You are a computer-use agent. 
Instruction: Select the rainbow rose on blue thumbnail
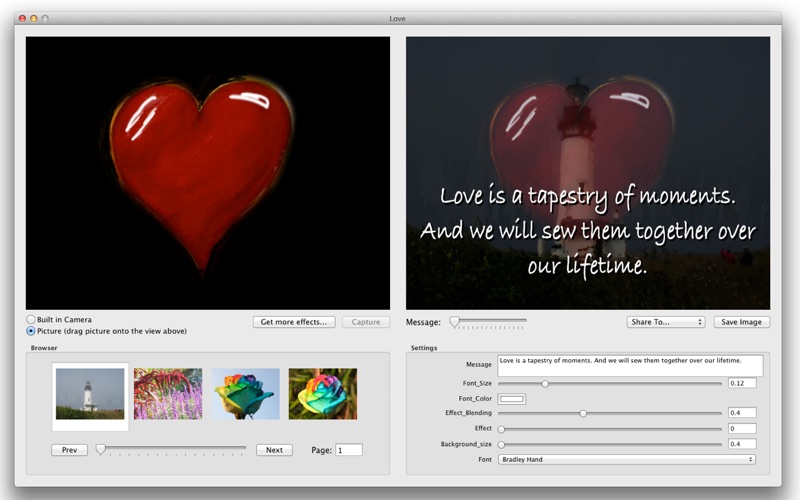(245, 394)
